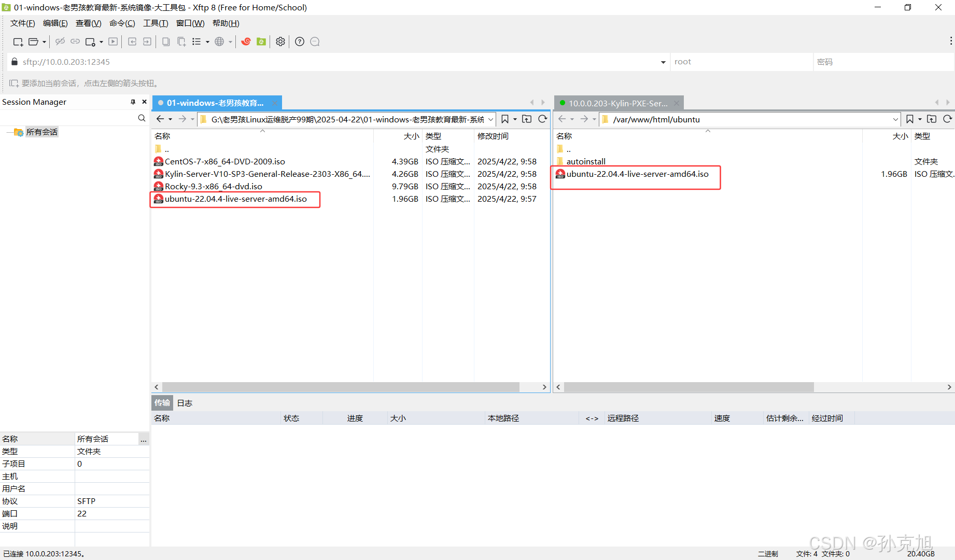
Task: Open the 文件(F) menu
Action: (x=23, y=23)
